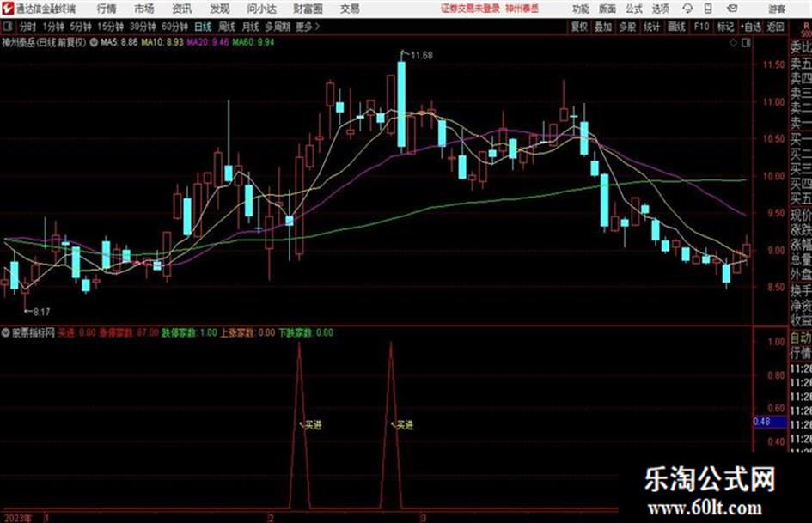This screenshot has width=812, height=523.
Task: Click the 通达信 app logo icon
Action: point(7,9)
